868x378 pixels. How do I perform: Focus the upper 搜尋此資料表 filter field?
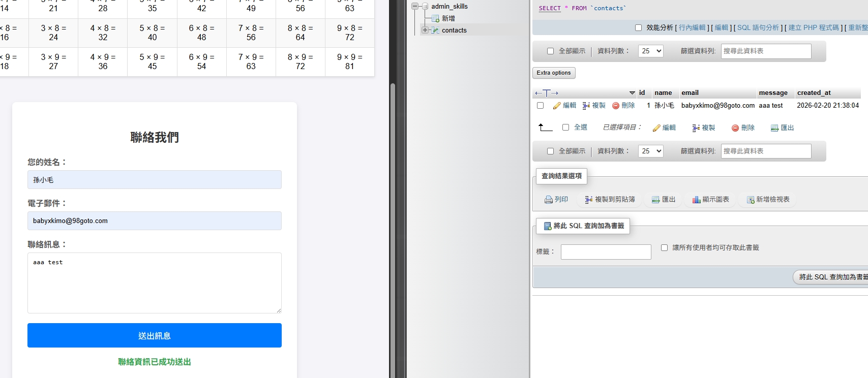click(766, 51)
